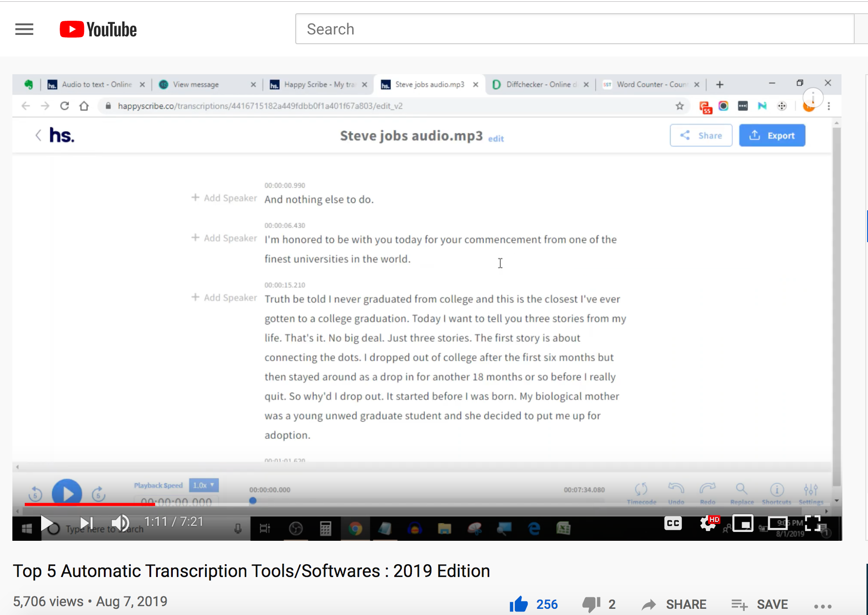Open Excel from the Windows taskbar
Viewport: 868px width, 615px height.
[563, 528]
